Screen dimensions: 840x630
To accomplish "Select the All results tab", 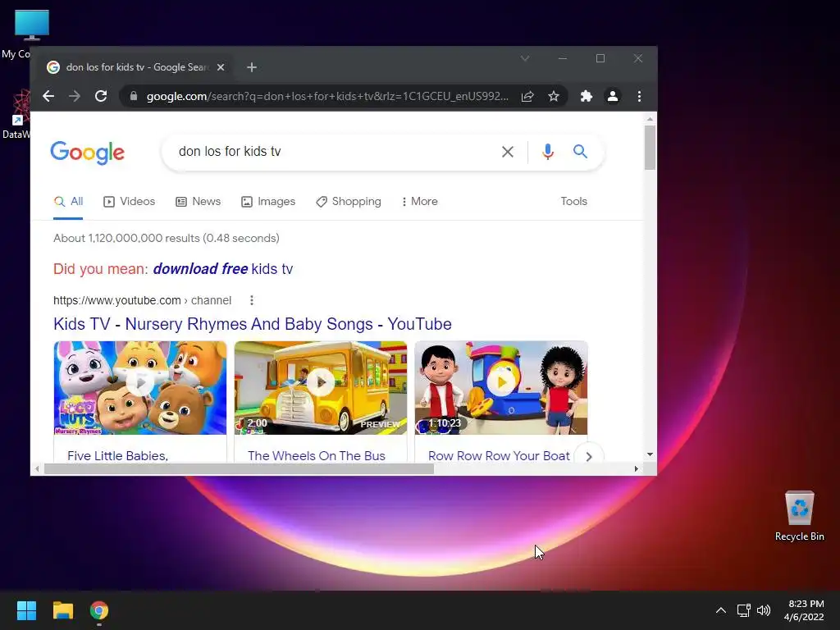I will tap(68, 202).
